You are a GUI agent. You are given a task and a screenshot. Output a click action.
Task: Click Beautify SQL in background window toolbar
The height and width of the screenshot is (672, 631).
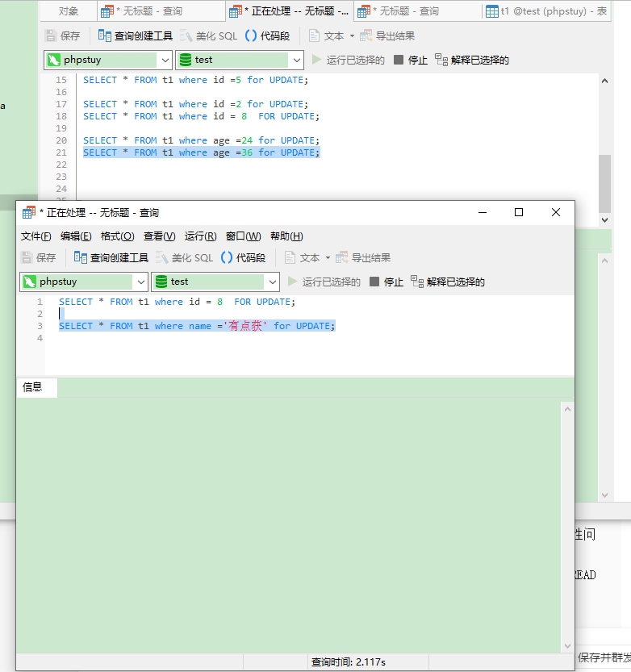(x=208, y=35)
